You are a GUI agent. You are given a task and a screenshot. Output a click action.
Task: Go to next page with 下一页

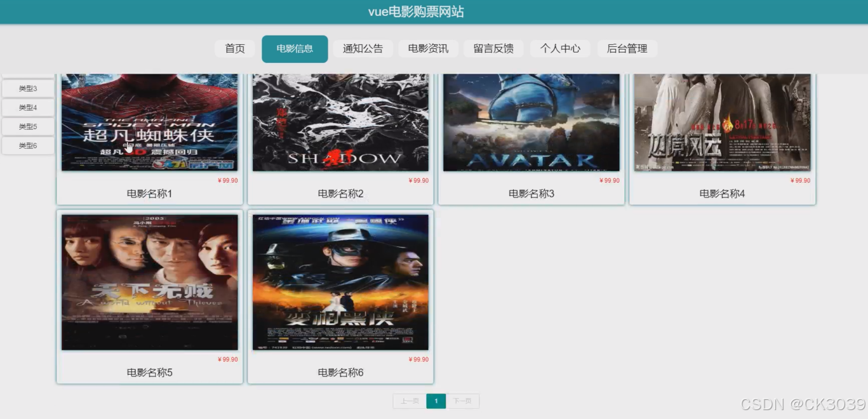point(462,401)
